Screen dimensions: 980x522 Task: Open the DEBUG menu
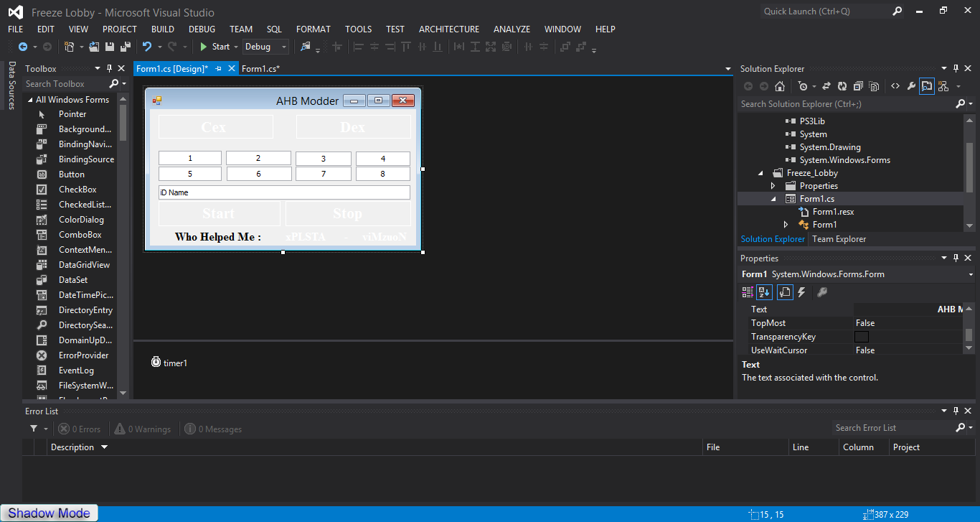(x=202, y=29)
